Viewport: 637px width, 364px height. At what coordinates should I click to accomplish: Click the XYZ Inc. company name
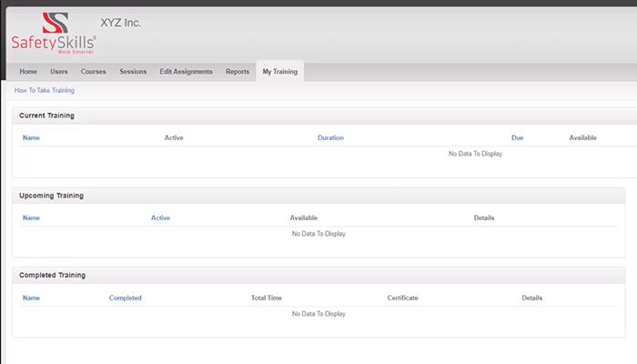[x=120, y=23]
